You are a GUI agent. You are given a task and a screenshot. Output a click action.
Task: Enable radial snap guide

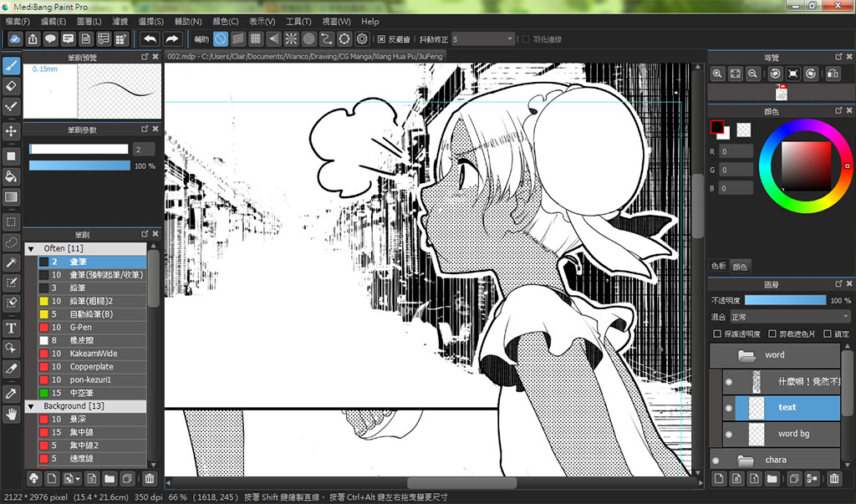pos(291,38)
